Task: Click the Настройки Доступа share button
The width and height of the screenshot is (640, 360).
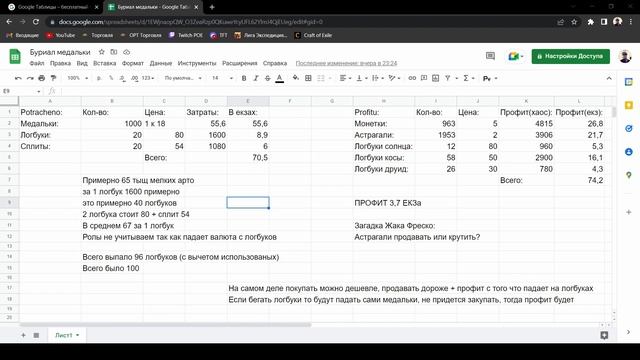Action: (x=571, y=56)
